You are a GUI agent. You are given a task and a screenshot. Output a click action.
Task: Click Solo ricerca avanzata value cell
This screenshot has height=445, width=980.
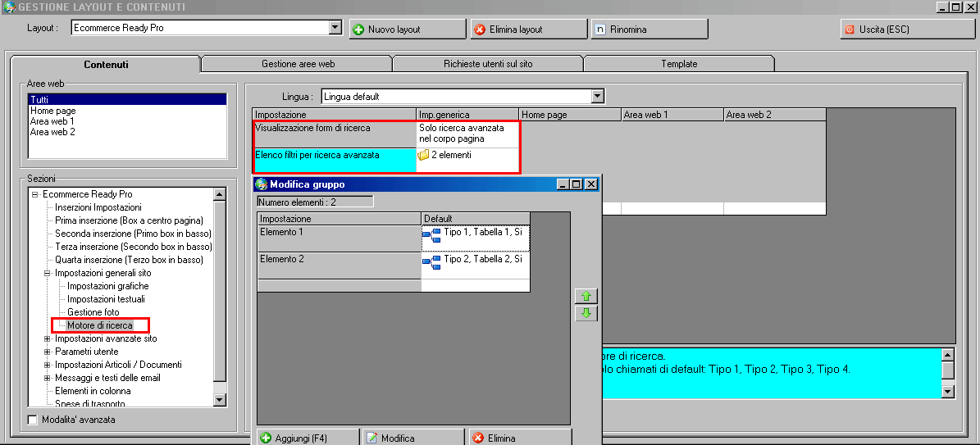coord(467,134)
